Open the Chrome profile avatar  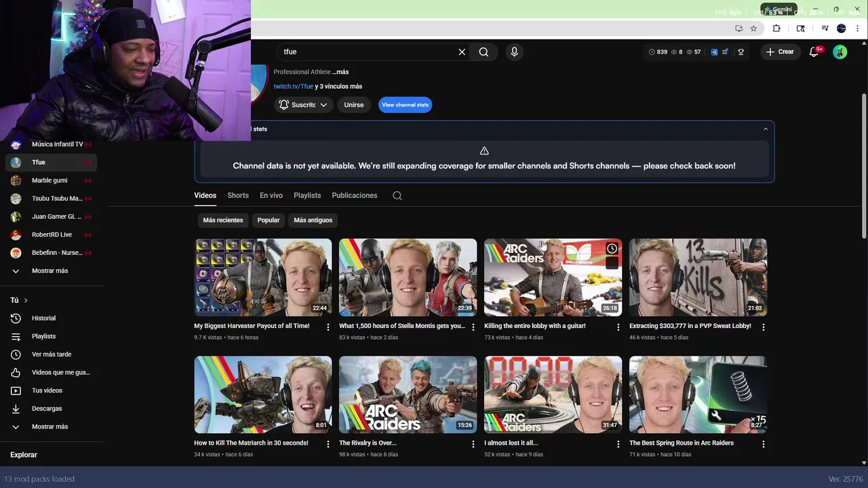[x=842, y=28]
